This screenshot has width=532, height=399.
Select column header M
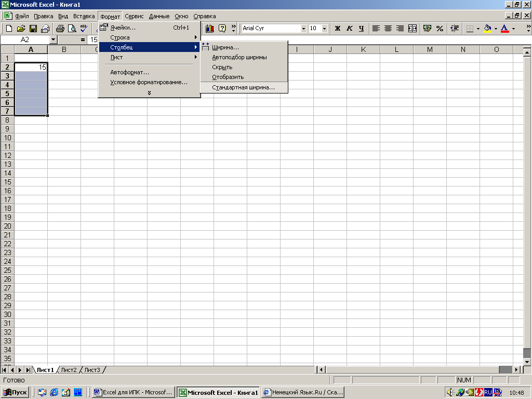pos(430,49)
